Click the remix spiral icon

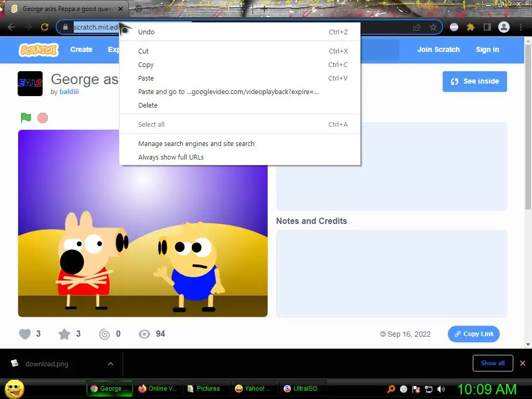[104, 334]
